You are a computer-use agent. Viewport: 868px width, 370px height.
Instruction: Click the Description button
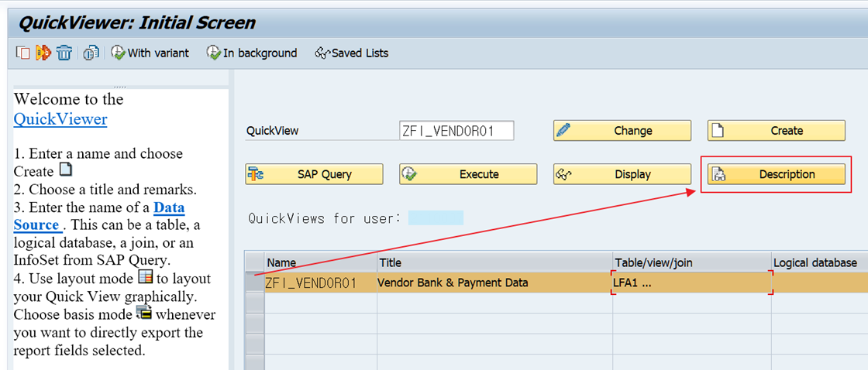pos(776,174)
